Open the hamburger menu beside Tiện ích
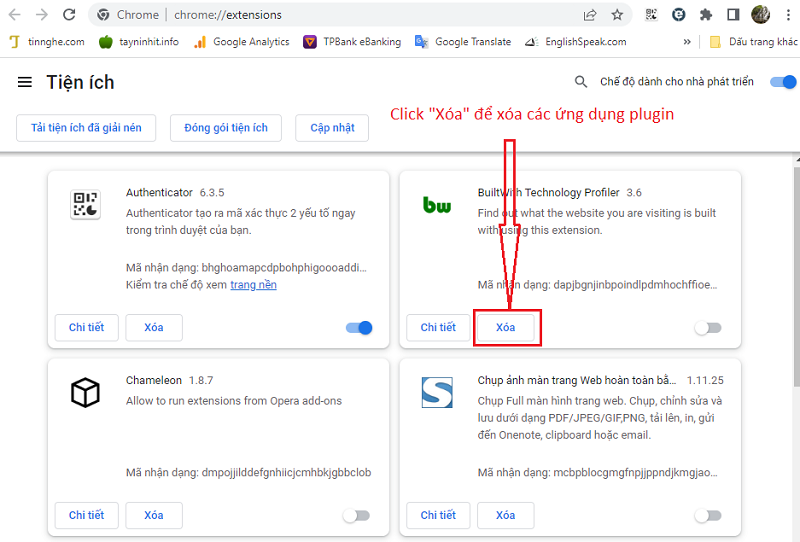Screen dimensions: 800x542 25,82
